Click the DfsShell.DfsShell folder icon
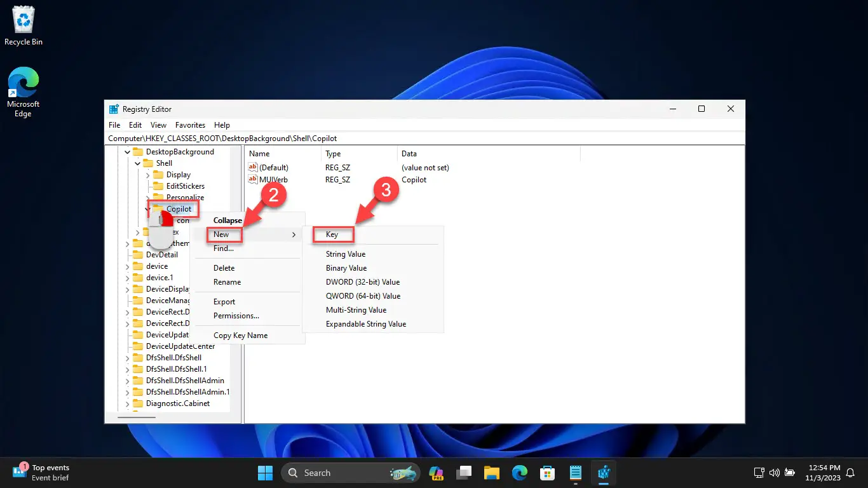 pos(138,358)
